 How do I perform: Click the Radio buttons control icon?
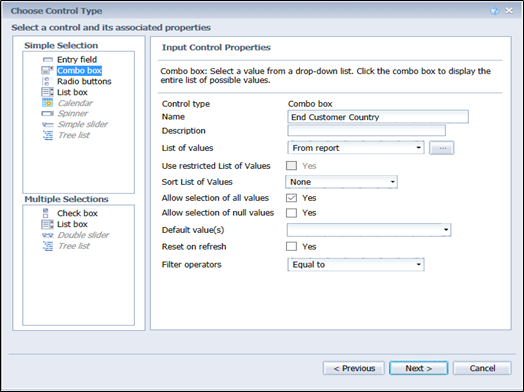47,81
